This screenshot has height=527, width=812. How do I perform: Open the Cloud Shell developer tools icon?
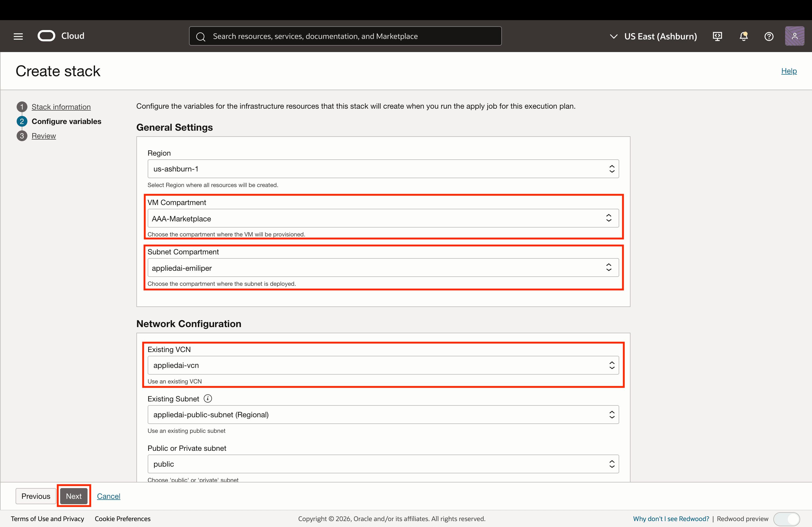[717, 36]
